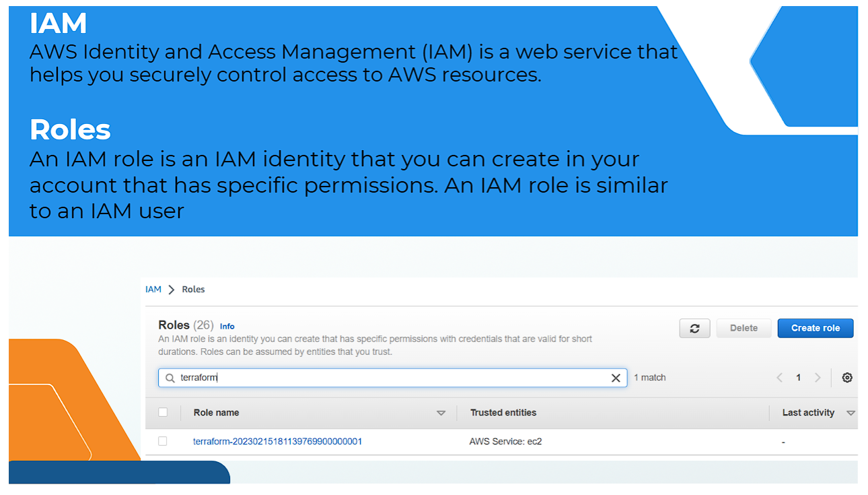Sort by Last activity arrow
The height and width of the screenshot is (495, 868).
click(x=851, y=413)
